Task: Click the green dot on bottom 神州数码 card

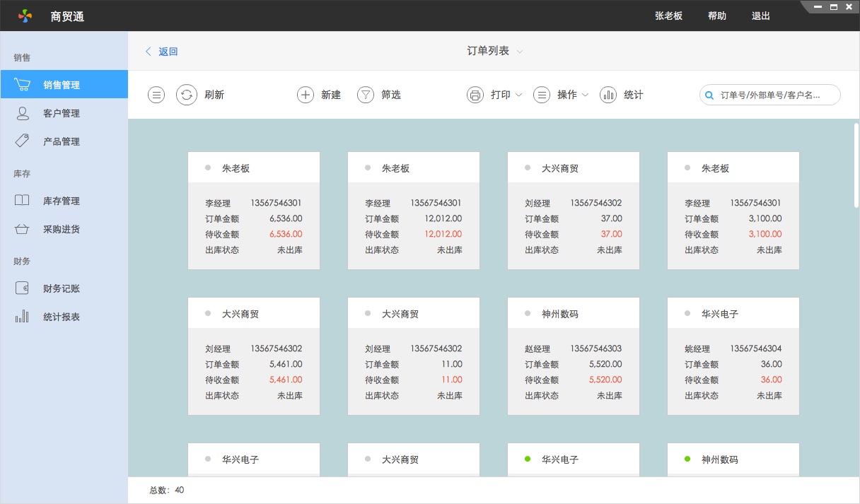Action: click(687, 459)
